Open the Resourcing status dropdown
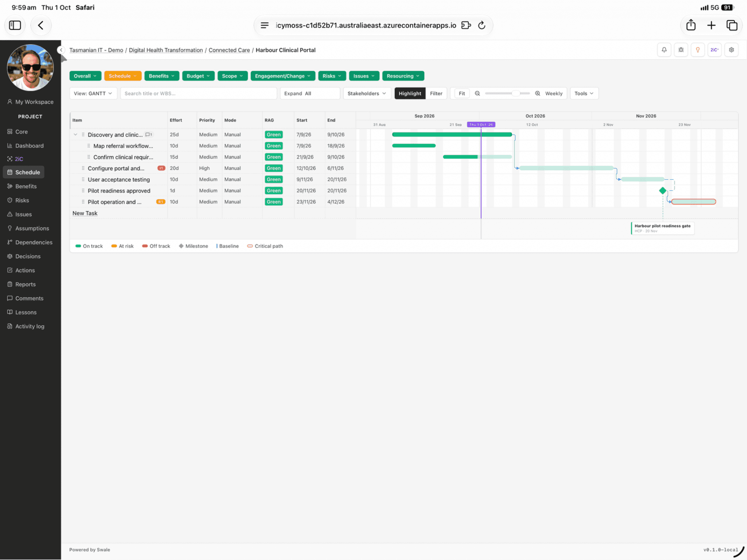Viewport: 747px width, 560px height. click(403, 76)
